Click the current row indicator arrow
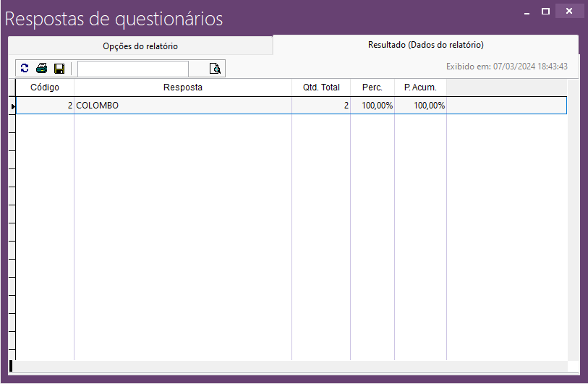Screen dimensions: 588x384 tap(12, 106)
